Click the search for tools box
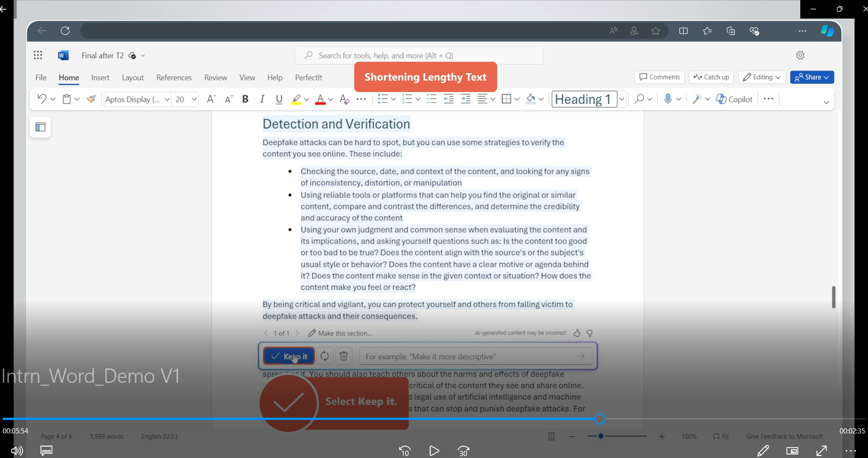 click(x=419, y=55)
